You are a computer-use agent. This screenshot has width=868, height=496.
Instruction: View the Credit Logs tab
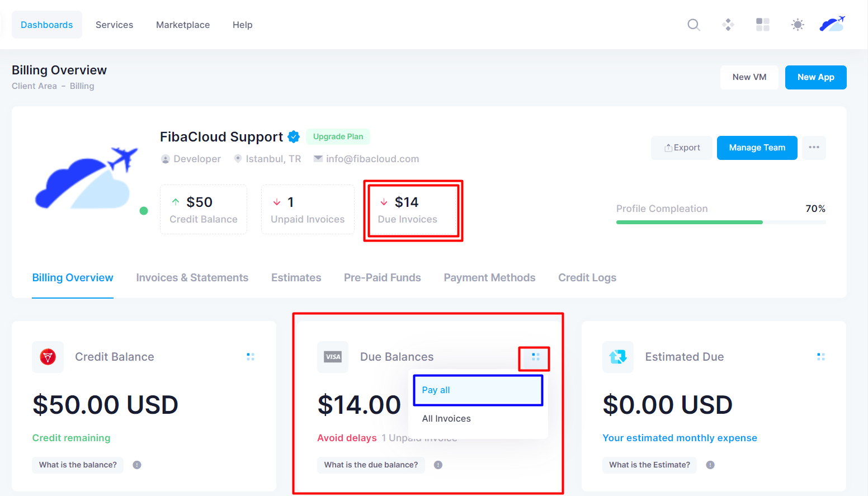coord(587,278)
